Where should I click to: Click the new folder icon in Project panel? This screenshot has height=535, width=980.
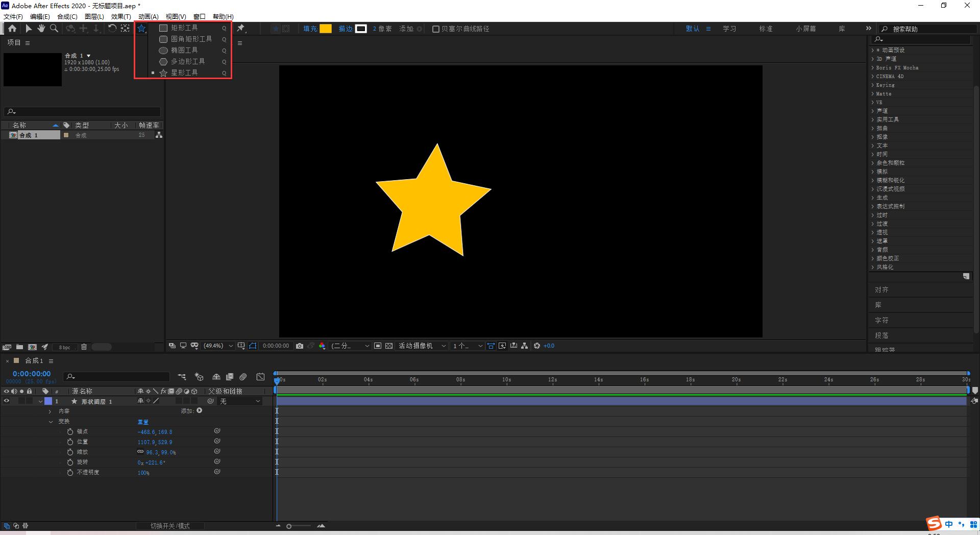19,347
